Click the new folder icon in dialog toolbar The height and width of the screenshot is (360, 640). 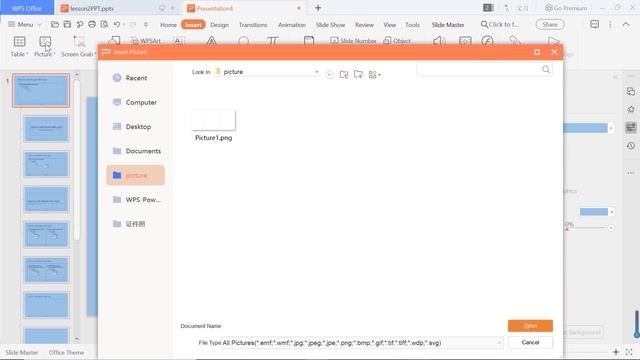click(x=358, y=74)
